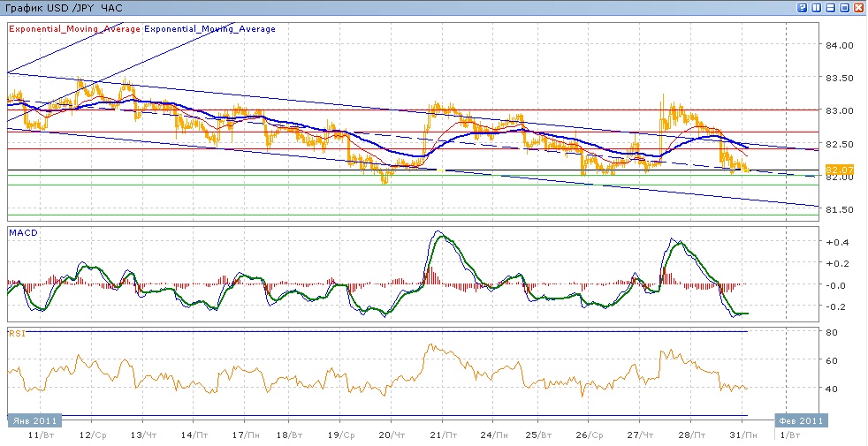Open the help question mark icon
Image resolution: width=868 pixels, height=446 pixels.
(x=802, y=8)
